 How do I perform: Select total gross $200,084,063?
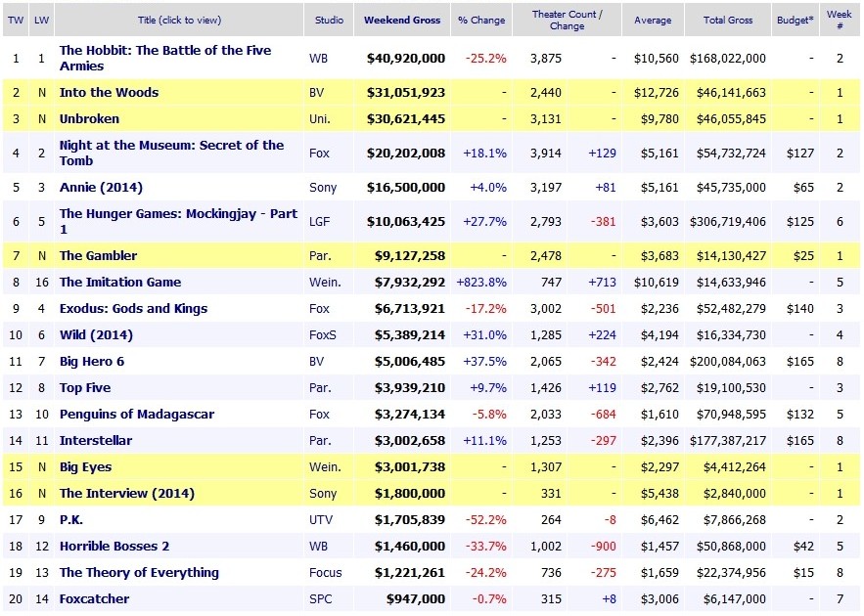click(728, 361)
